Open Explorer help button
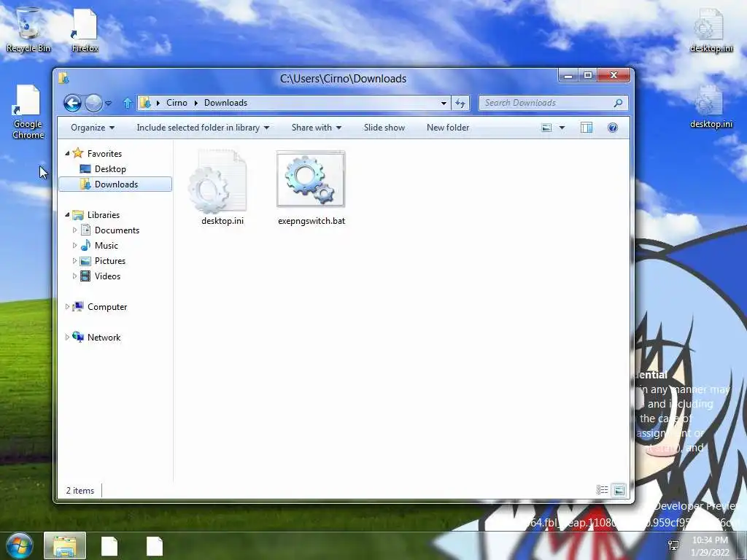Image resolution: width=747 pixels, height=560 pixels. point(613,128)
